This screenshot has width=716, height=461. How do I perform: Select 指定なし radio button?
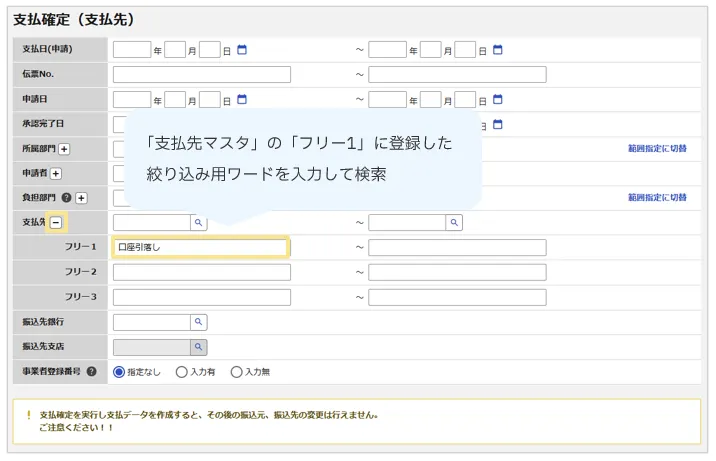point(119,372)
